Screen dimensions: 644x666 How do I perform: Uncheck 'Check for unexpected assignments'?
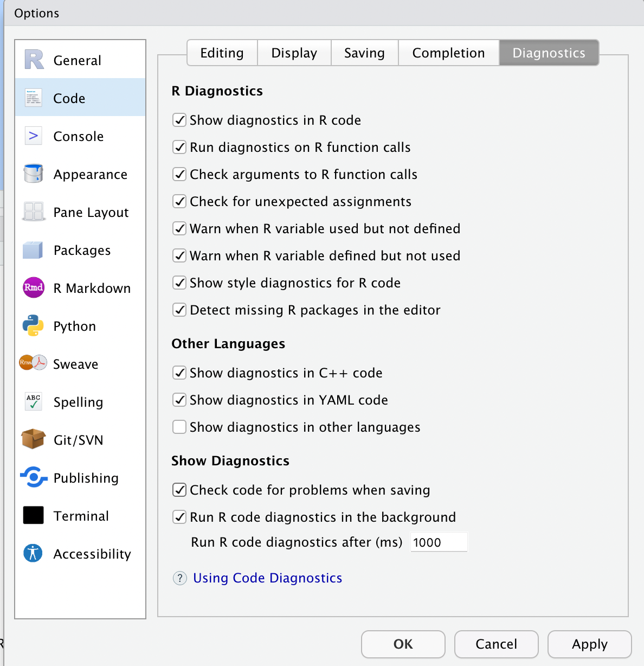point(179,201)
